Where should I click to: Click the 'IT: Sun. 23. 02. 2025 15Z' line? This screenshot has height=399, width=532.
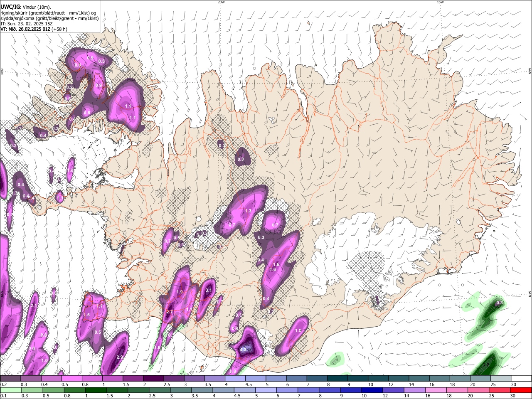[x=27, y=24]
